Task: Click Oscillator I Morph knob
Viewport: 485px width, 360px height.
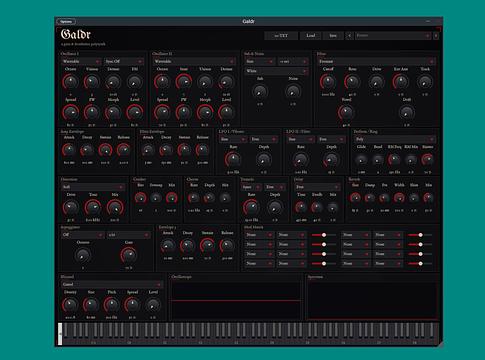Action: click(x=113, y=113)
